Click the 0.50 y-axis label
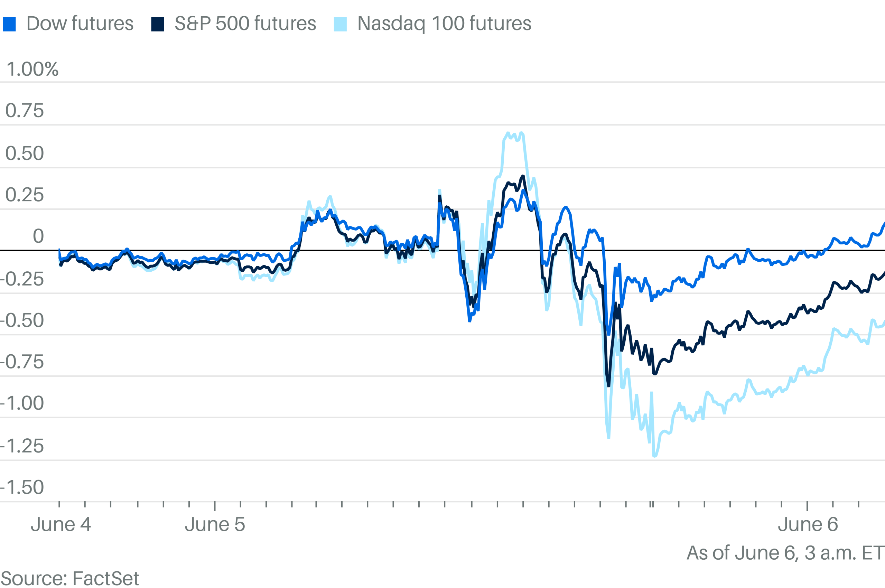The image size is (885, 588). point(25,153)
